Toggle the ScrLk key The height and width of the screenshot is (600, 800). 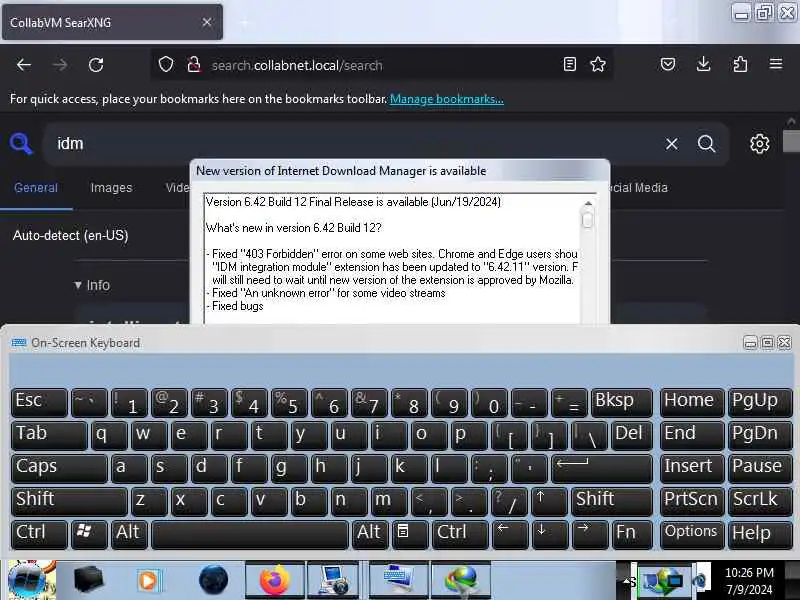[x=760, y=501]
